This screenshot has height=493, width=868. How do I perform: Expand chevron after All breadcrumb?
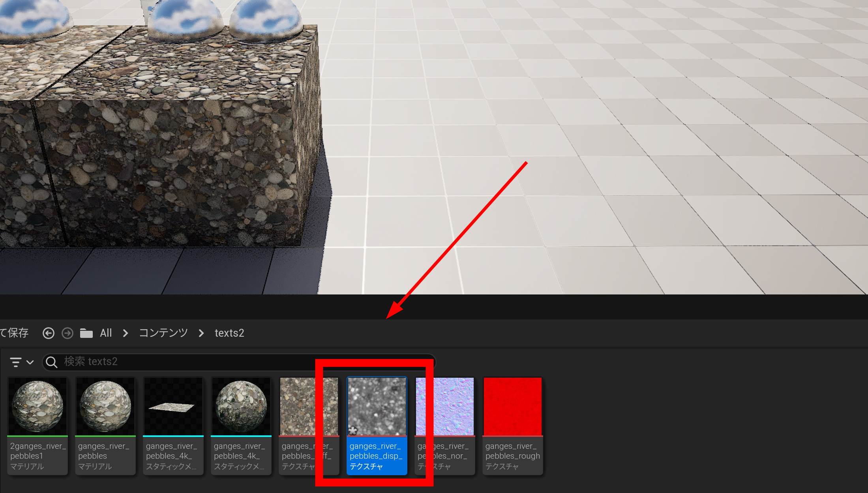(126, 333)
